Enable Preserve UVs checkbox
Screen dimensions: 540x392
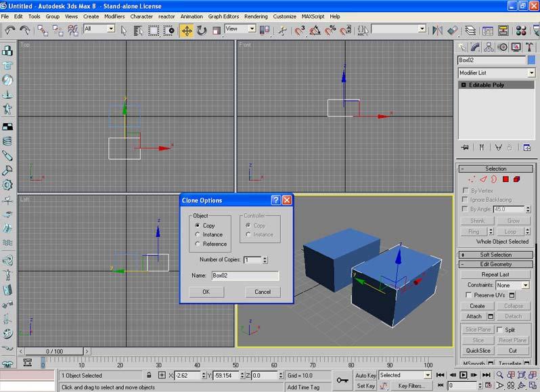(468, 295)
